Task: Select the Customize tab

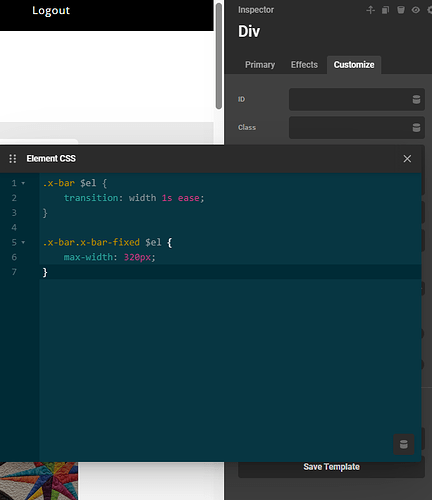Action: pyautogui.click(x=354, y=65)
